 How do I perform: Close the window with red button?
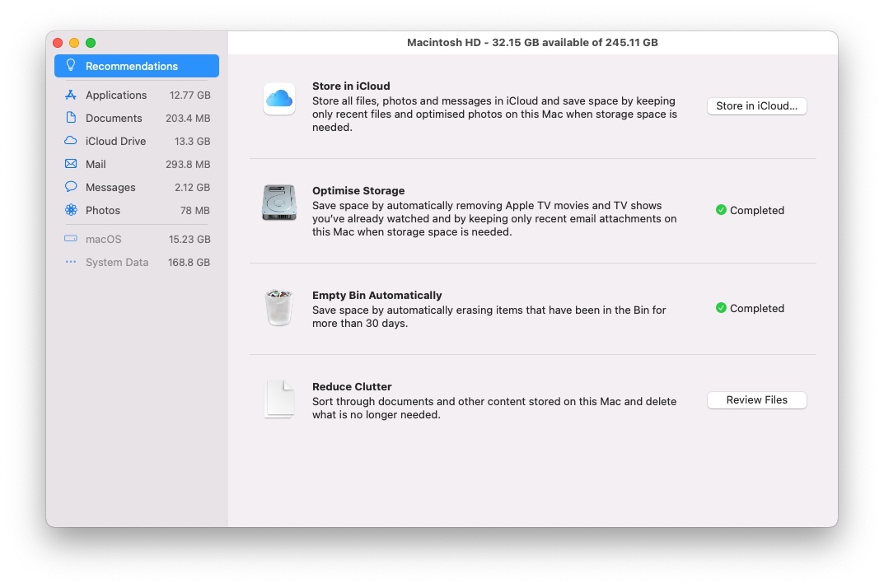pos(58,43)
